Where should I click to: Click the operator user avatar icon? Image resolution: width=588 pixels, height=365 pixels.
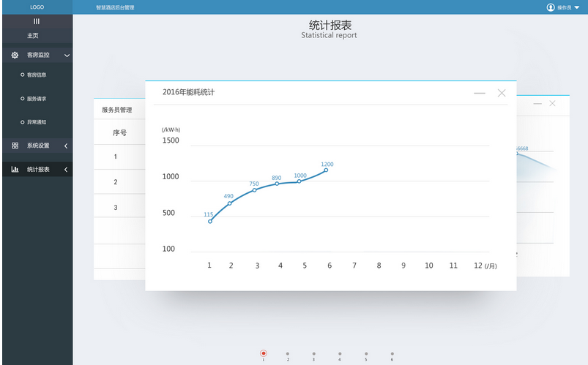(x=551, y=7)
